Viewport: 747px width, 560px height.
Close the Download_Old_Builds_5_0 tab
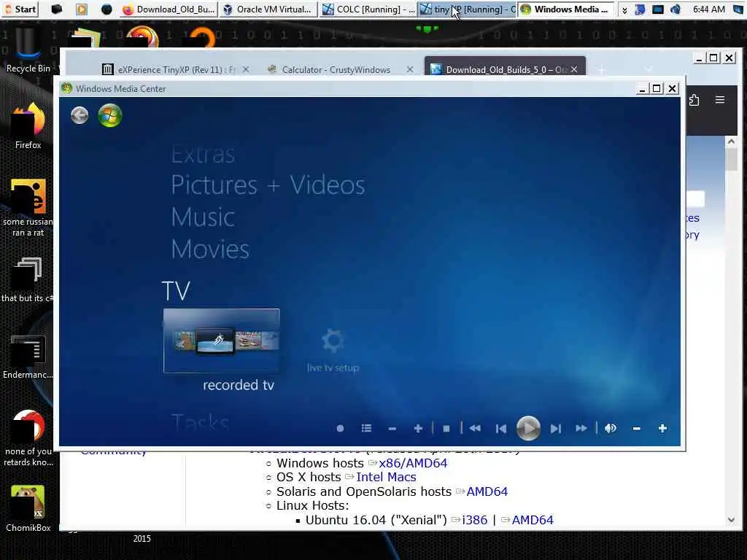coord(574,69)
